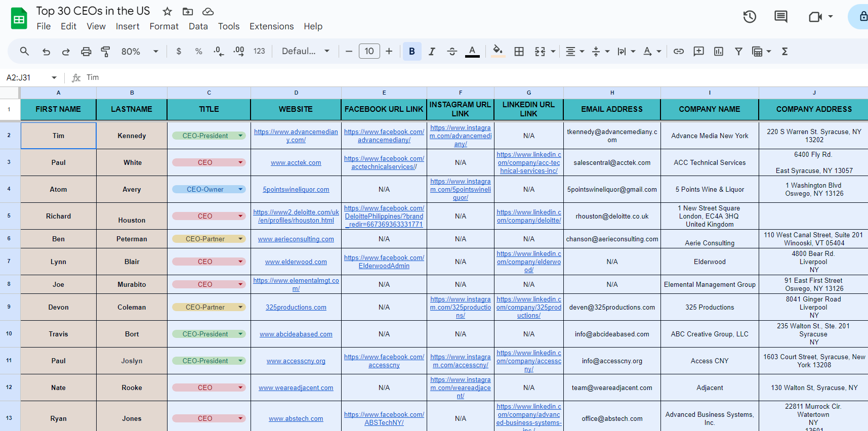Open Tim Kennedy's CEO-President title dropdown

tap(241, 136)
